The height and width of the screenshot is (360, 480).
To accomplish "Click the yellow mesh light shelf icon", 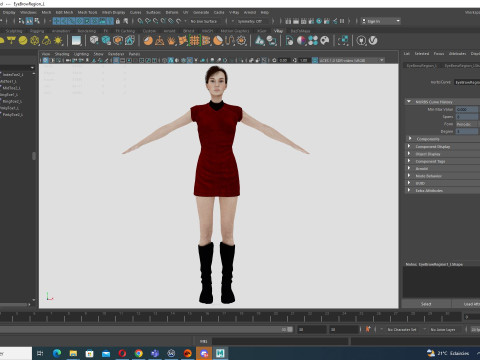I will pyautogui.click(x=35, y=41).
